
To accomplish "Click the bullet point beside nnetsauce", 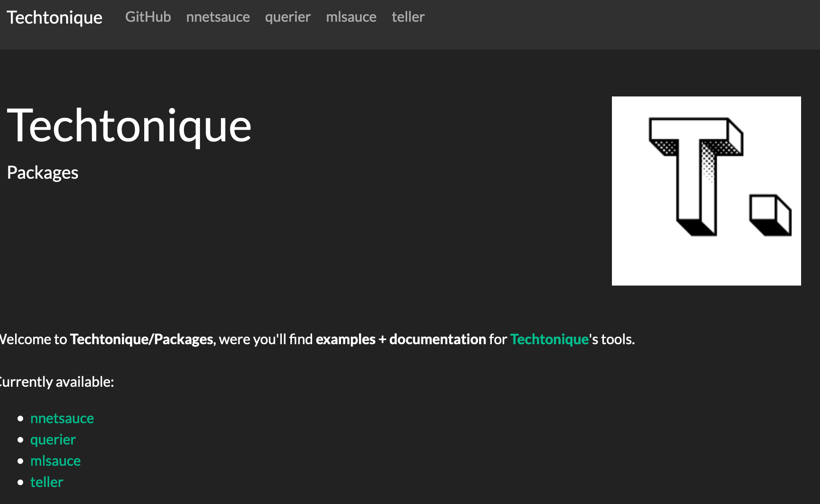I will 20,418.
